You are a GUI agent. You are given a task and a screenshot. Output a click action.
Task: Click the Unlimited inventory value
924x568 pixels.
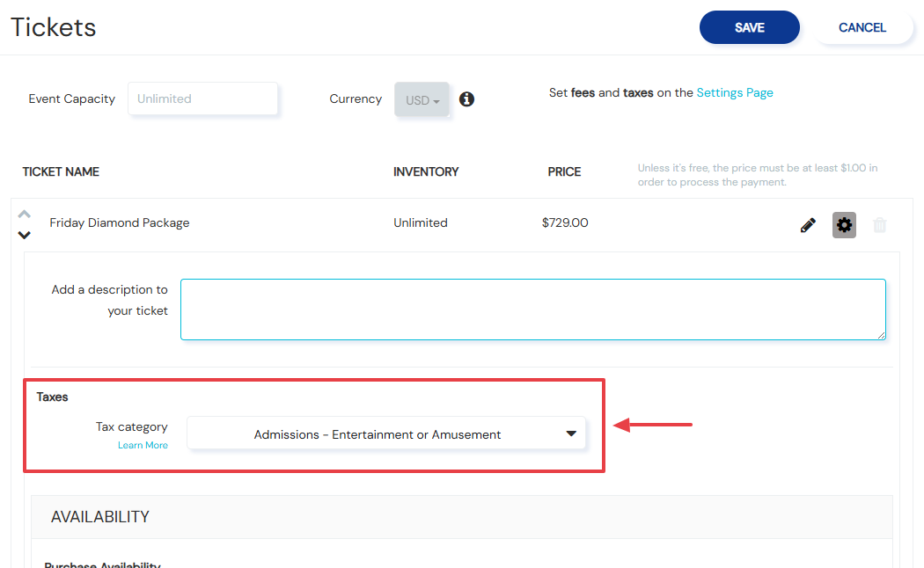pos(420,222)
